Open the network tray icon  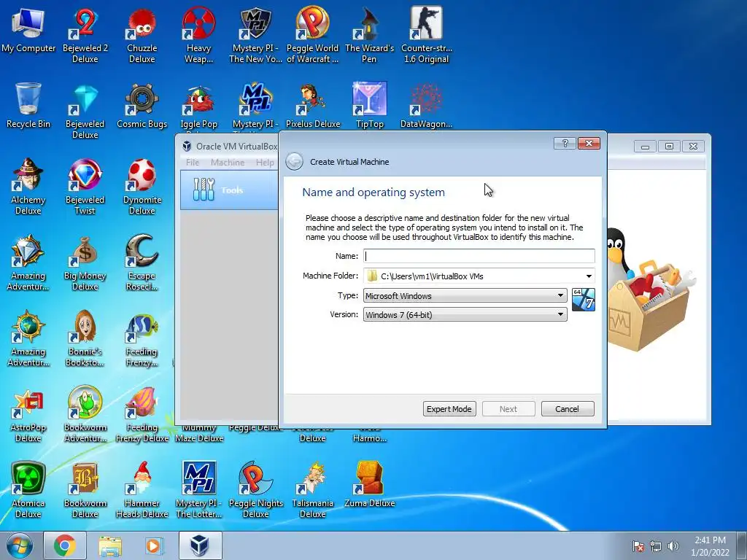pyautogui.click(x=656, y=546)
